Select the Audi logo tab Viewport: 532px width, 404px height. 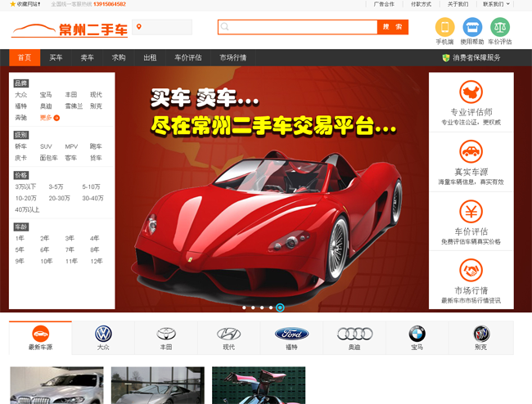pyautogui.click(x=354, y=338)
